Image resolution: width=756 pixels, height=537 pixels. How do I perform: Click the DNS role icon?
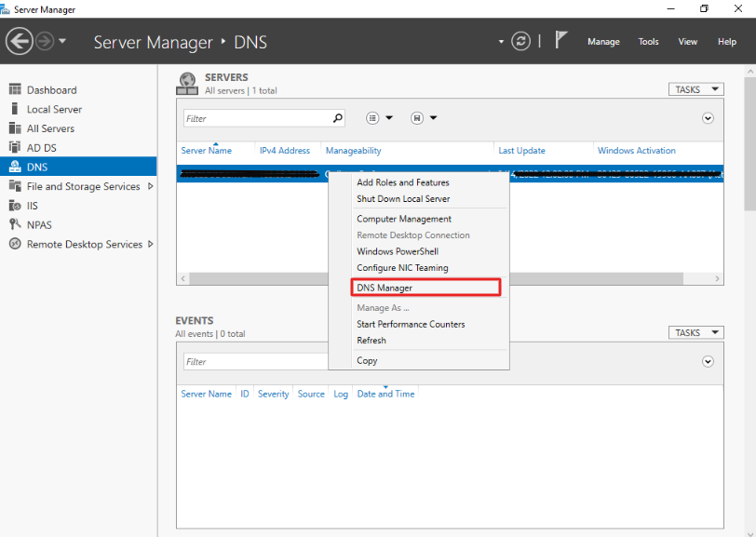pos(15,167)
